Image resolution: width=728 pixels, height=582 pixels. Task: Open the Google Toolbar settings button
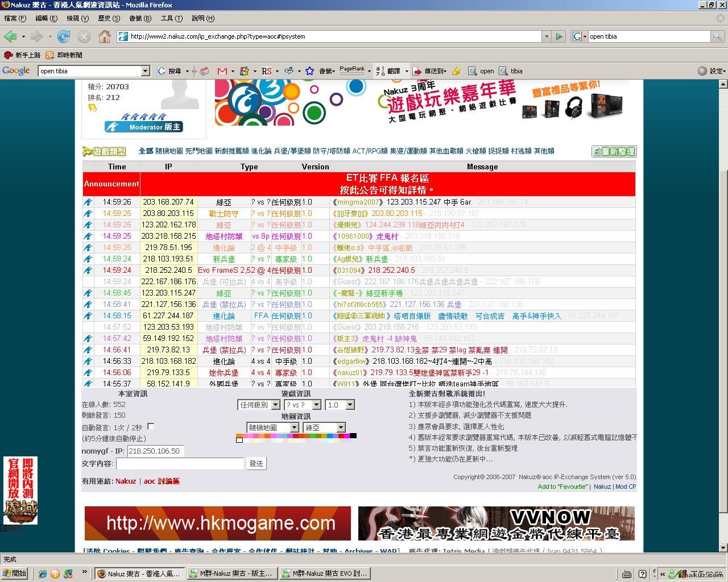coord(711,71)
